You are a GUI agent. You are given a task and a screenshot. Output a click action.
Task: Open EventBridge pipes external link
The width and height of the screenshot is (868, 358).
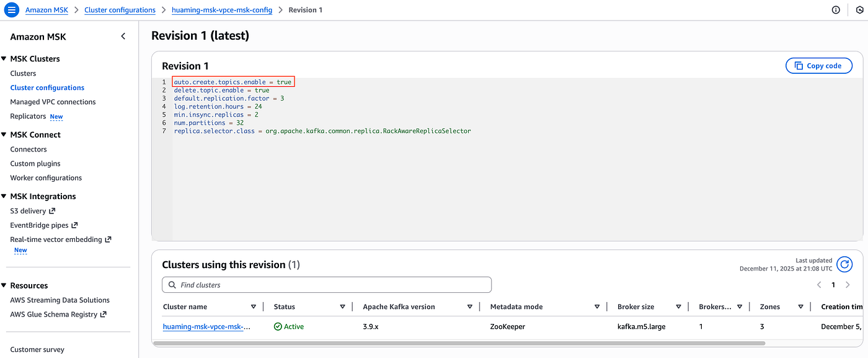pos(44,225)
